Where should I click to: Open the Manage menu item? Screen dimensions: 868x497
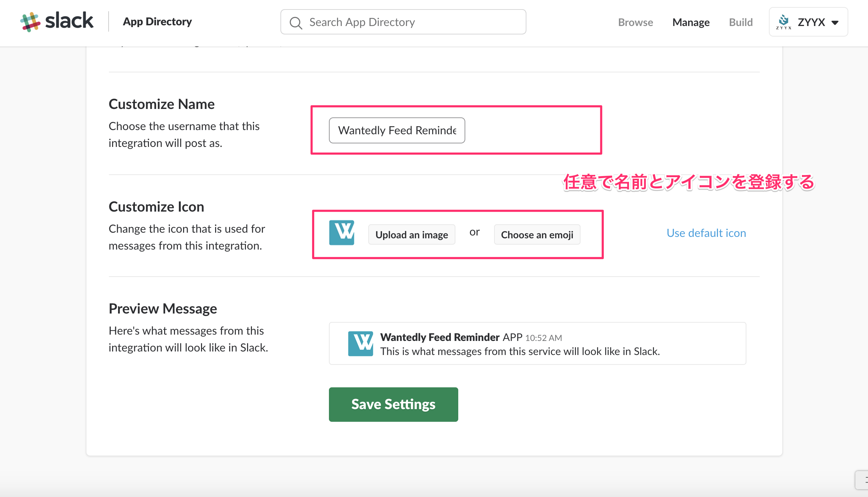pos(691,22)
